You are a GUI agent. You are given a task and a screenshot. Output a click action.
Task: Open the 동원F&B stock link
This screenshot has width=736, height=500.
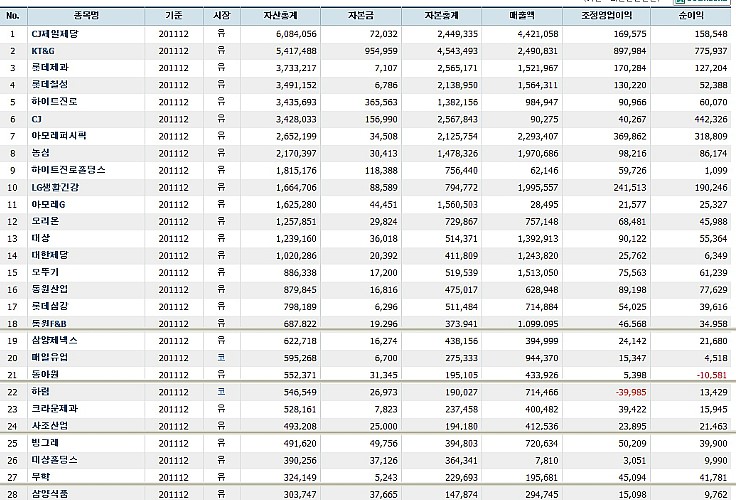[49, 323]
